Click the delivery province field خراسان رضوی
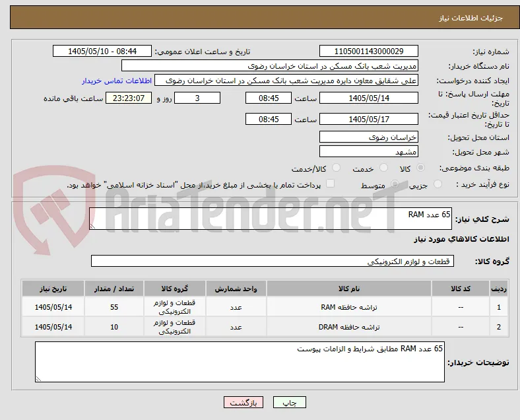Viewport: 520px width, 420px height. click(x=368, y=137)
